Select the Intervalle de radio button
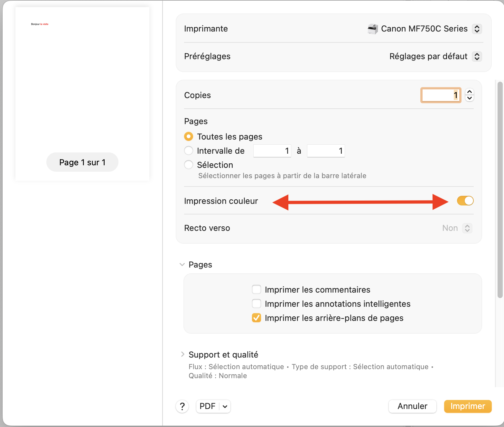This screenshot has width=504, height=427. point(189,151)
